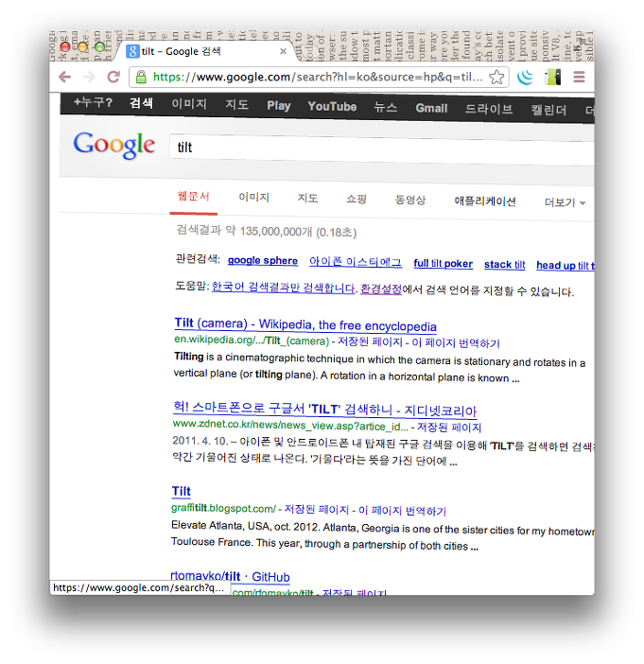Switch to the 동영상 results tab
Screen dimensions: 644x664
tap(409, 200)
